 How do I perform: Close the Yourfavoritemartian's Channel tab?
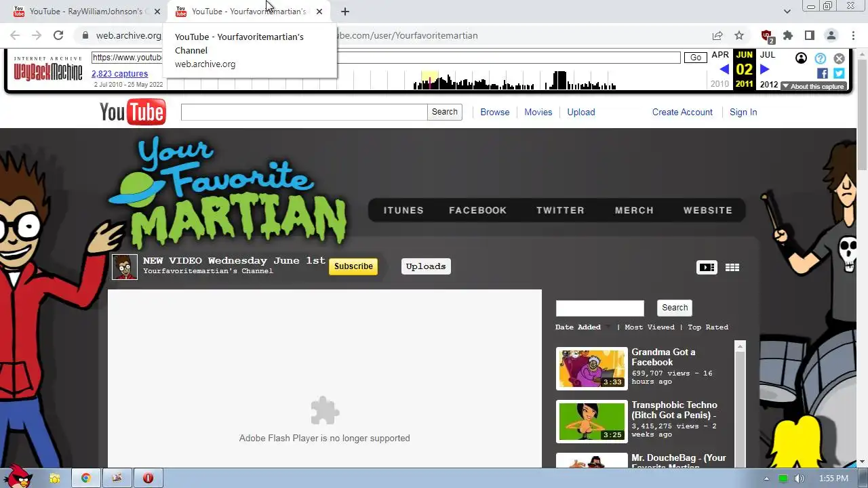pos(319,12)
